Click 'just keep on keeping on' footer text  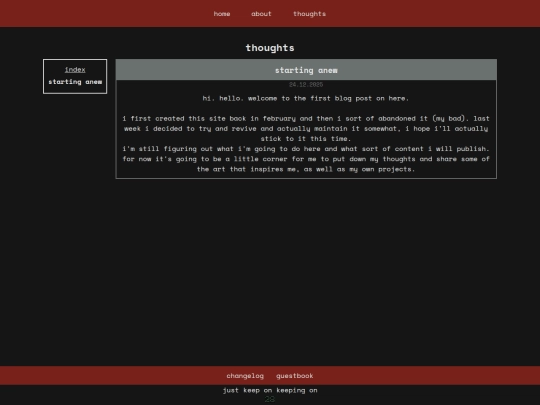coord(270,390)
